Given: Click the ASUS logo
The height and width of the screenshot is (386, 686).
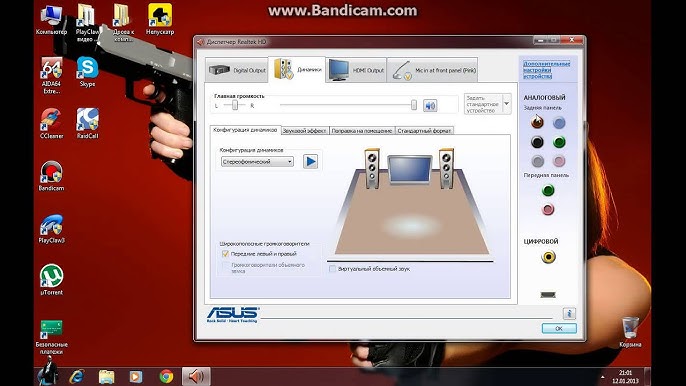Looking at the screenshot, I should [x=232, y=315].
